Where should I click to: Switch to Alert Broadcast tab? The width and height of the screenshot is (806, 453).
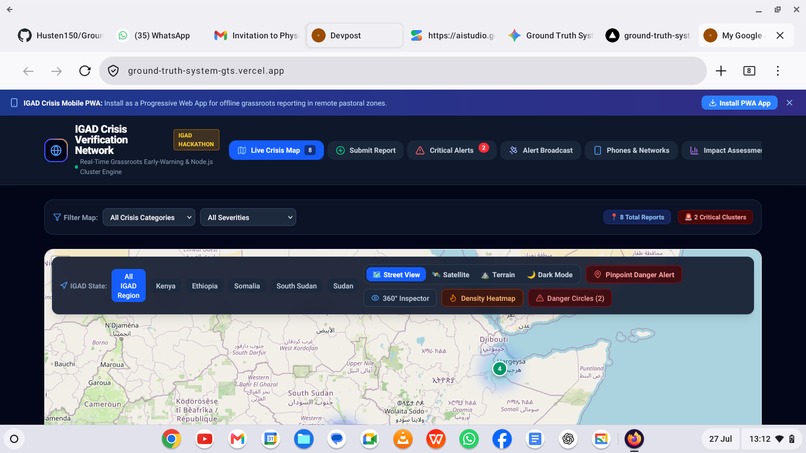pyautogui.click(x=541, y=150)
